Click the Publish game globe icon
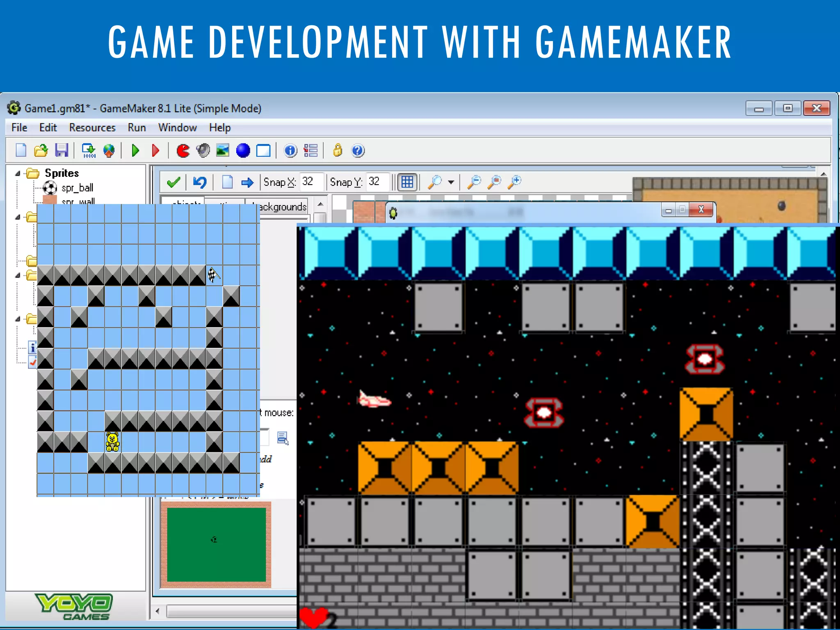The height and width of the screenshot is (630, 840). tap(109, 151)
